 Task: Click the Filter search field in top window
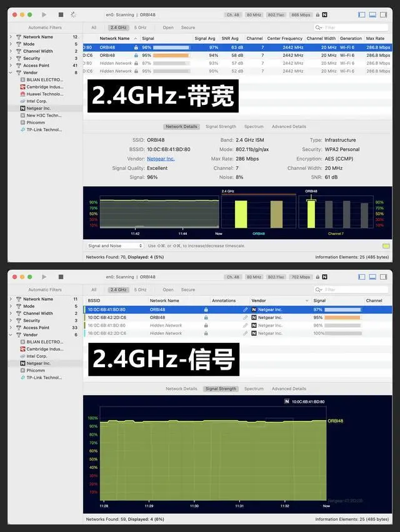click(351, 27)
